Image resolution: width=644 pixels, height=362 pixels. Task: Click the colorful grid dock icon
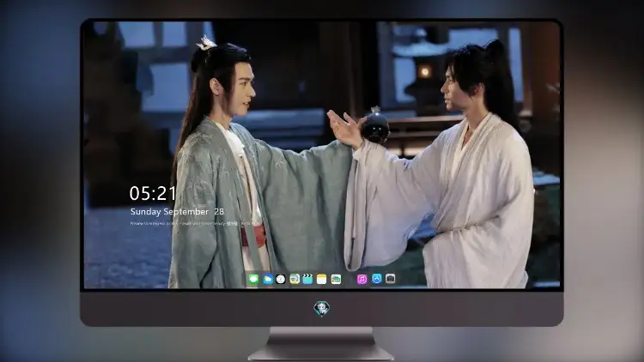pyautogui.click(x=336, y=279)
